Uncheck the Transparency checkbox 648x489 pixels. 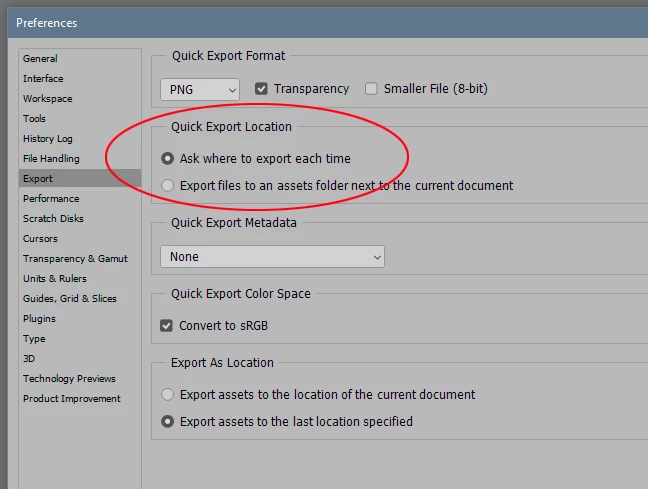pos(261,88)
